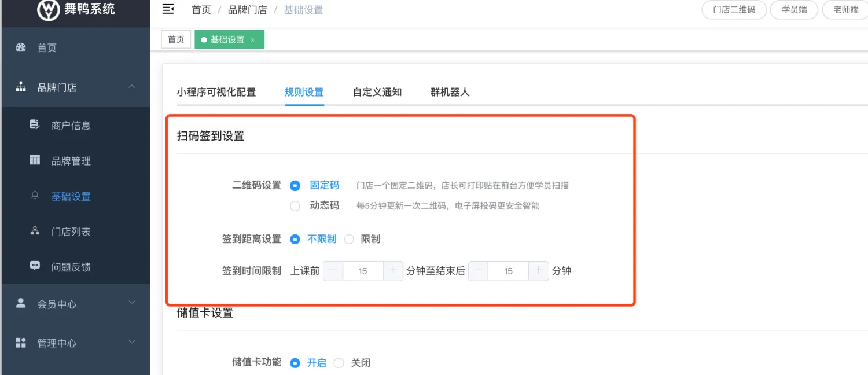The height and width of the screenshot is (375, 868).
Task: Click the 学员端 button
Action: click(794, 10)
